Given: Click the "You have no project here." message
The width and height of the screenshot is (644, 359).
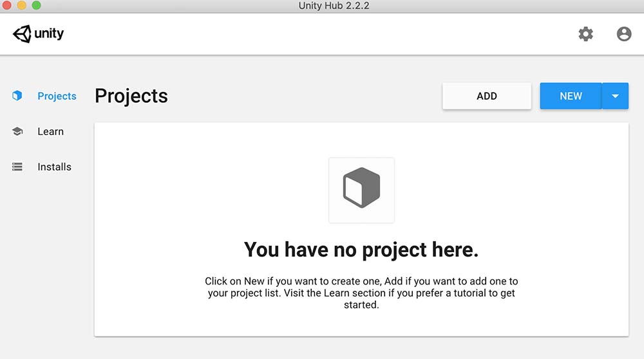Looking at the screenshot, I should 361,250.
